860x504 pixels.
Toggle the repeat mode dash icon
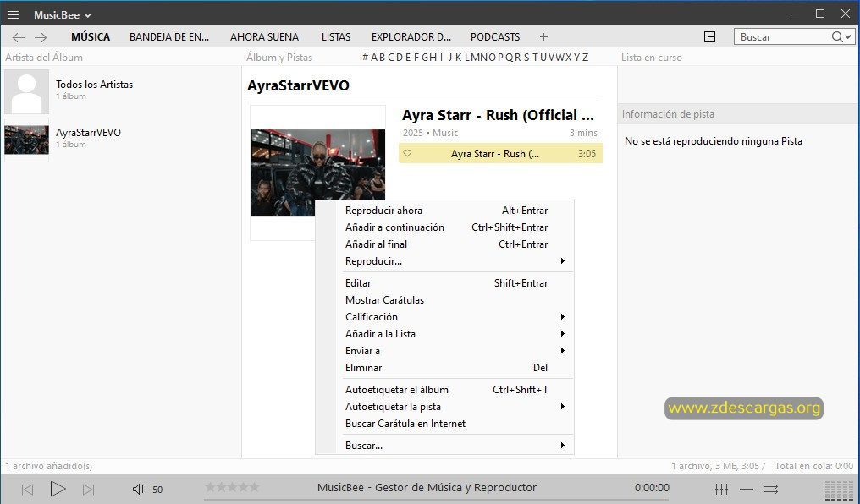(x=747, y=489)
